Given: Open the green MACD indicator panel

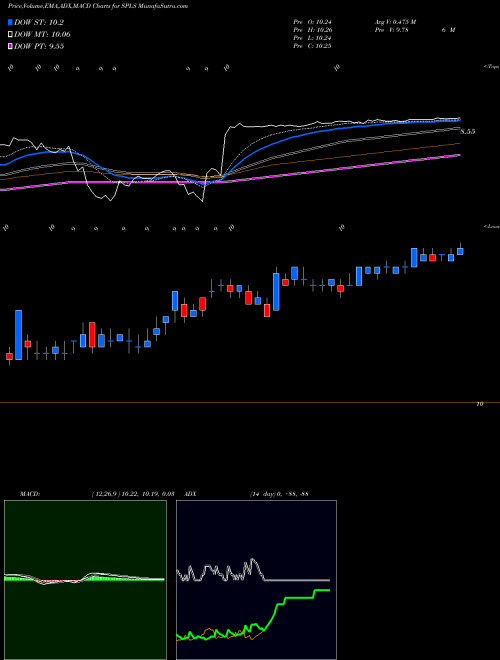Looking at the screenshot, I should pos(85,580).
